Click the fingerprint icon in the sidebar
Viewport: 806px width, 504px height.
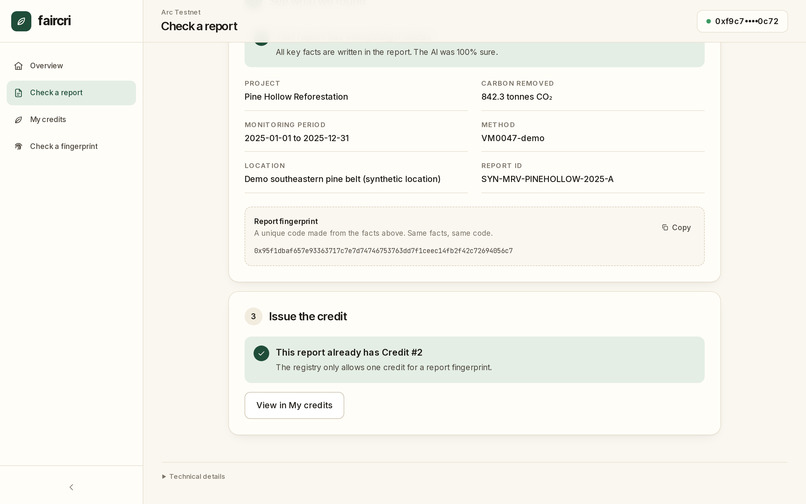coord(19,146)
